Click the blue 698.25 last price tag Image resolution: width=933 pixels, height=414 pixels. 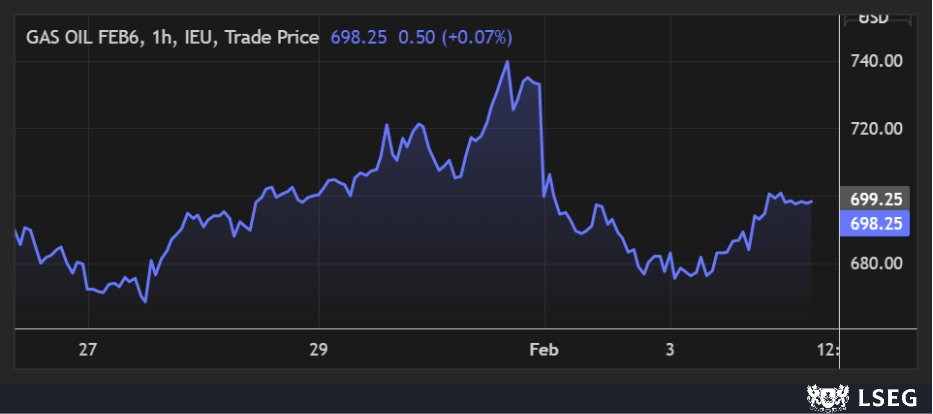coord(877,224)
